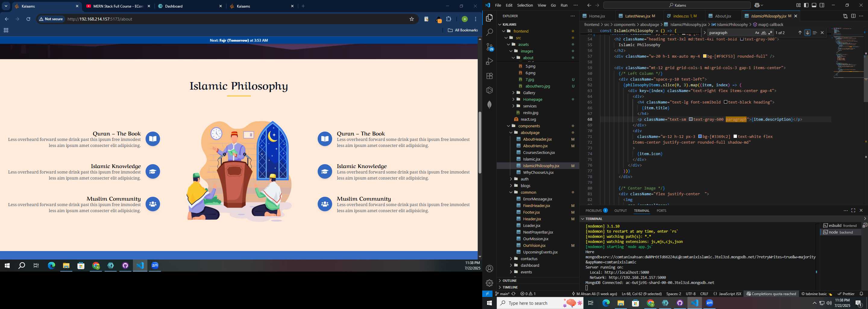868x309 pixels.
Task: Open the OUTPUT panel tab
Action: click(620, 211)
